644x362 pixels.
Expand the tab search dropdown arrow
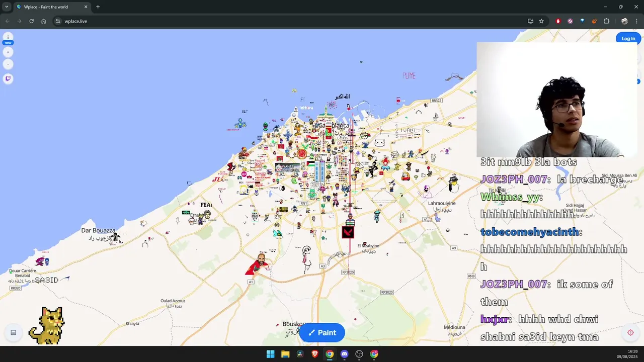pyautogui.click(x=7, y=7)
